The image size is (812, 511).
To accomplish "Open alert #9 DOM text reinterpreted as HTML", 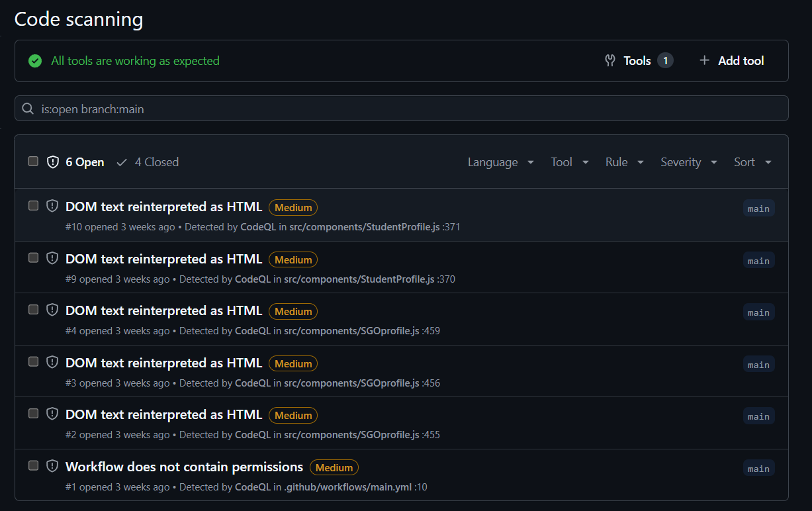I will click(x=163, y=259).
